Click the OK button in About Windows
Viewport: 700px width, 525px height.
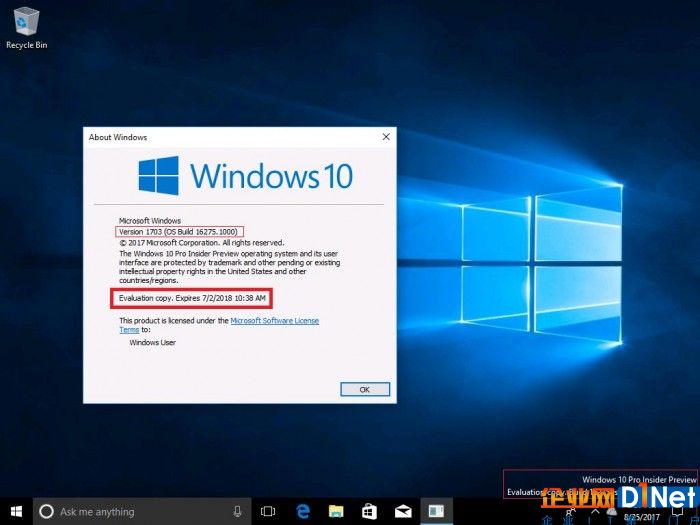(x=365, y=389)
